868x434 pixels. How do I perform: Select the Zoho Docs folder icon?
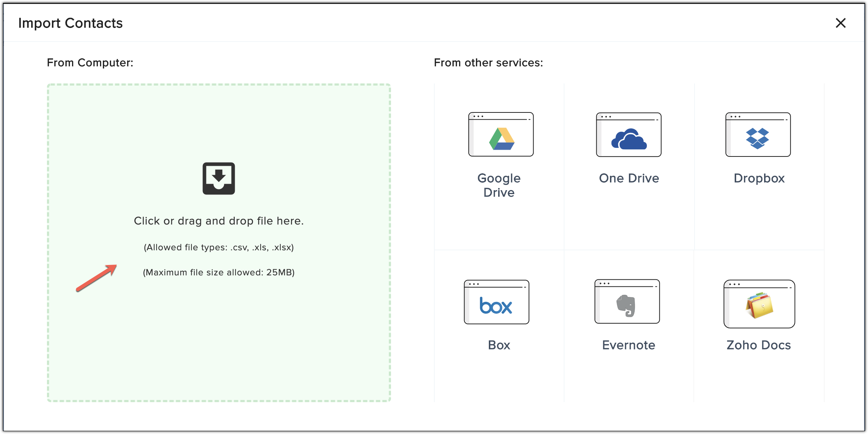coord(759,305)
